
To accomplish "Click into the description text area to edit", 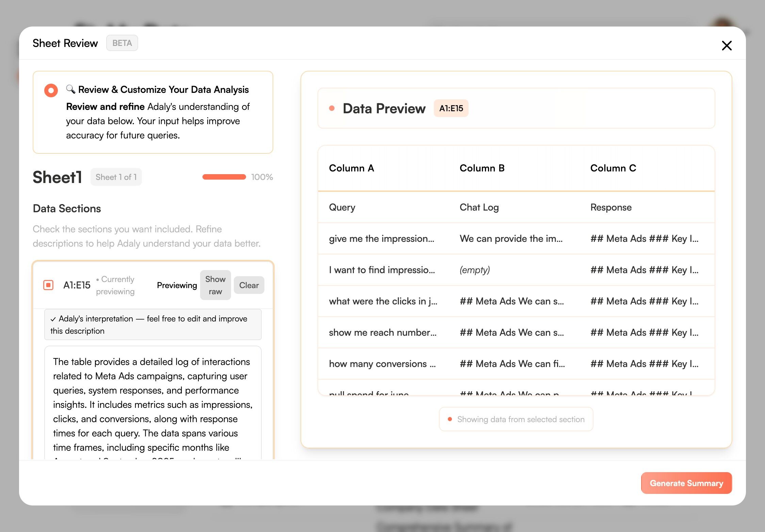I will click(152, 405).
